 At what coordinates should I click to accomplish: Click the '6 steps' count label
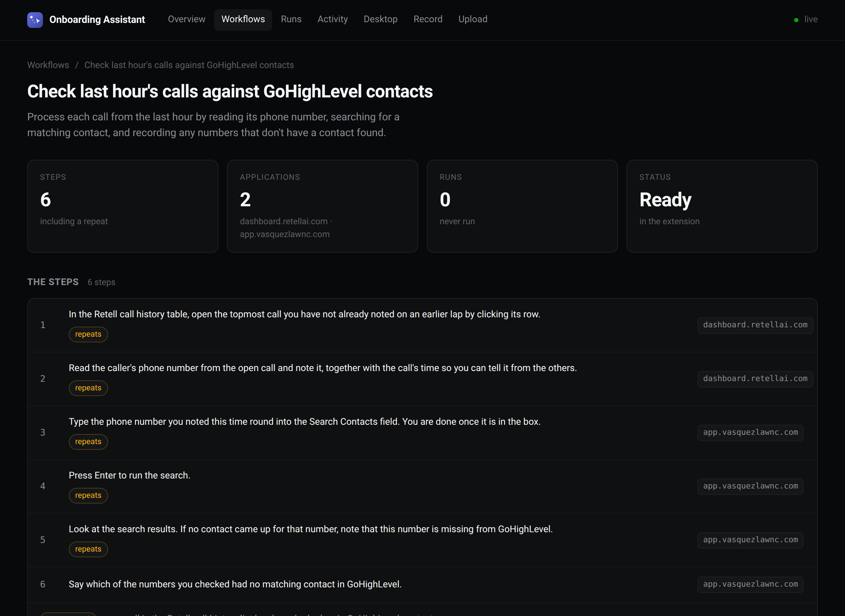coord(101,282)
